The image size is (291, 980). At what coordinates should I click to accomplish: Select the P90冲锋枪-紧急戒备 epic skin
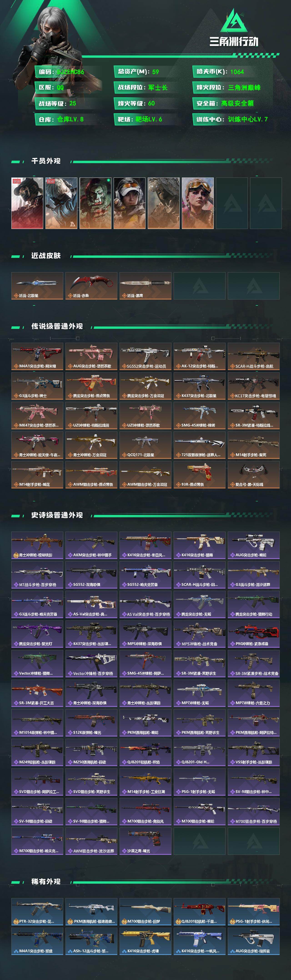pos(253,634)
